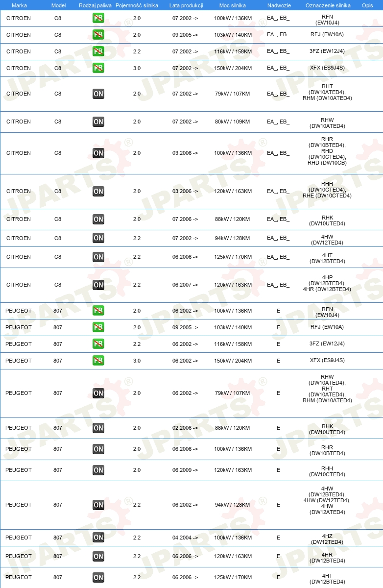This screenshot has width=383, height=588.
Task: Click the PB petrol icon in Citroen RFJ (EW10A) row
Action: 98,35
